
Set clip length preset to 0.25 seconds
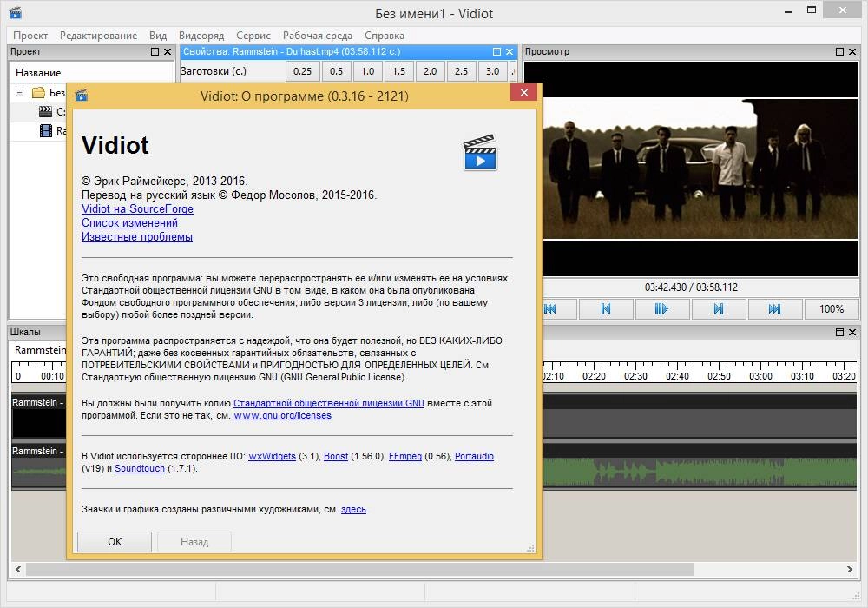click(x=302, y=71)
